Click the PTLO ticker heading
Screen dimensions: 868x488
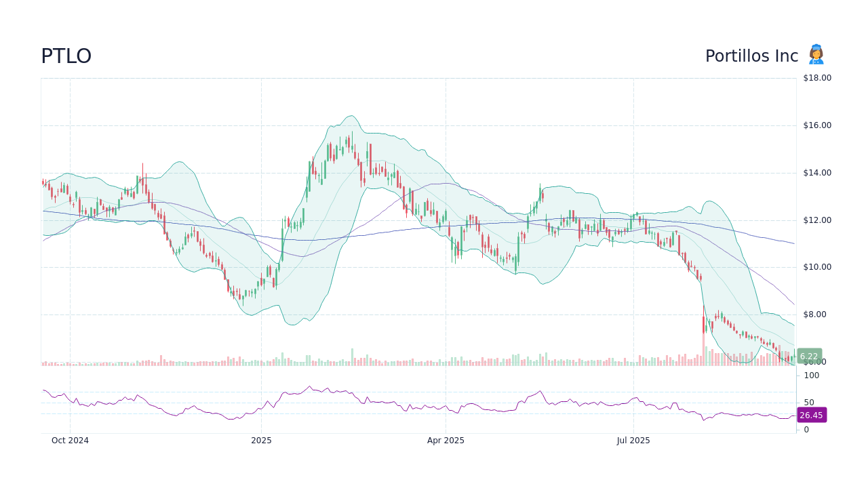pyautogui.click(x=66, y=56)
